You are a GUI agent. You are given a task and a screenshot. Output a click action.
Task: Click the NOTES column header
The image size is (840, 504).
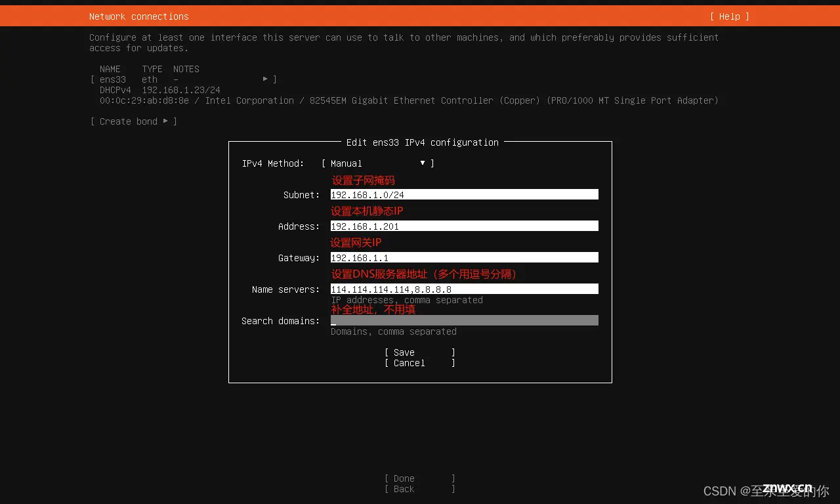pyautogui.click(x=186, y=69)
